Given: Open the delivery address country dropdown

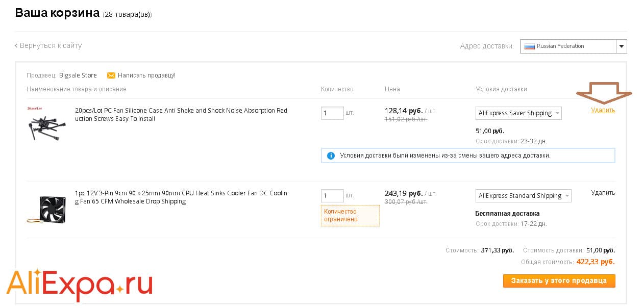Looking at the screenshot, I should pos(574,46).
